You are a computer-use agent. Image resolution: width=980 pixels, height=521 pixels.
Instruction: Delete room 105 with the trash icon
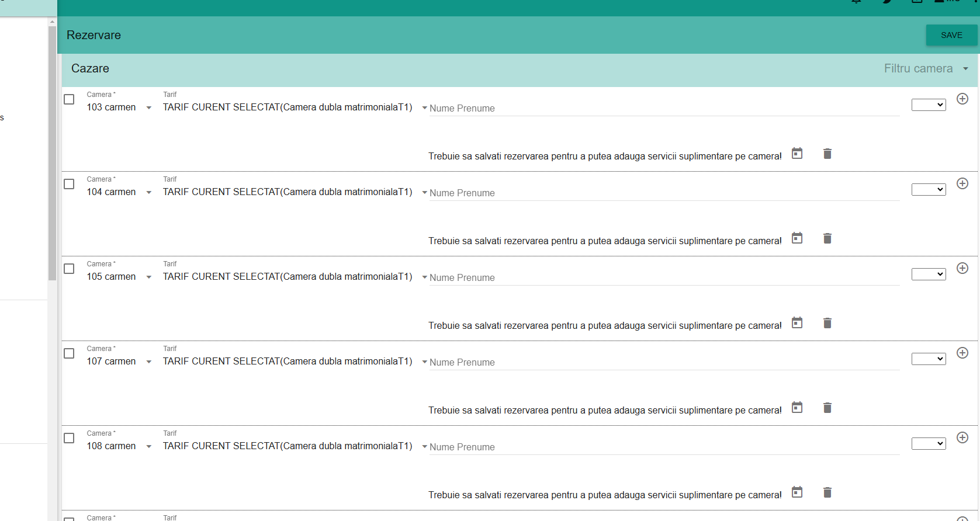827,323
